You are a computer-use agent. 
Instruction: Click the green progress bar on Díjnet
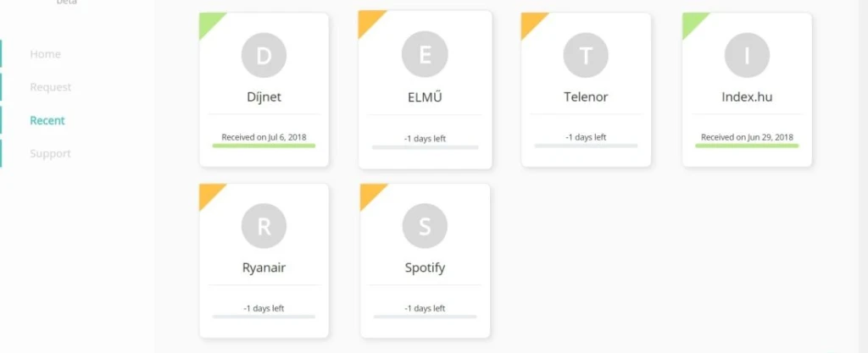point(264,146)
